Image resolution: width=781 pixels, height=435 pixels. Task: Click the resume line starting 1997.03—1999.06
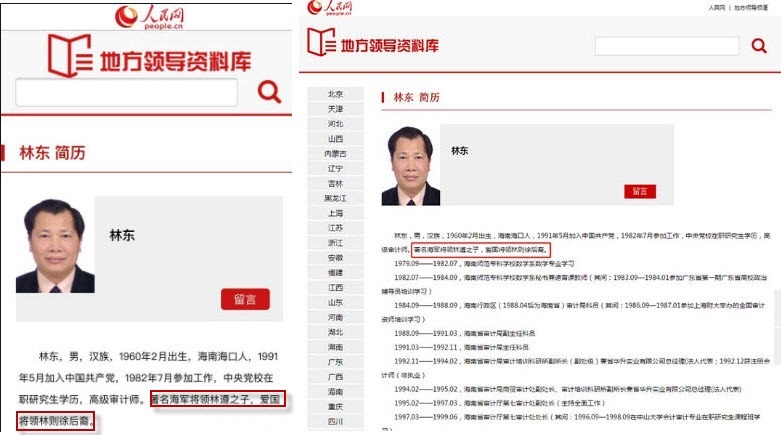[x=577, y=417]
